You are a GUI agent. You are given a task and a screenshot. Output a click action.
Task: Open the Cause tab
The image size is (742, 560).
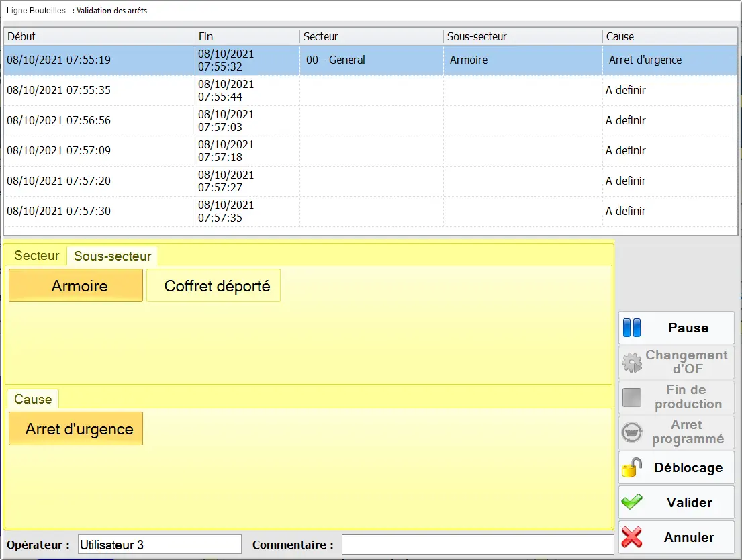coord(33,399)
